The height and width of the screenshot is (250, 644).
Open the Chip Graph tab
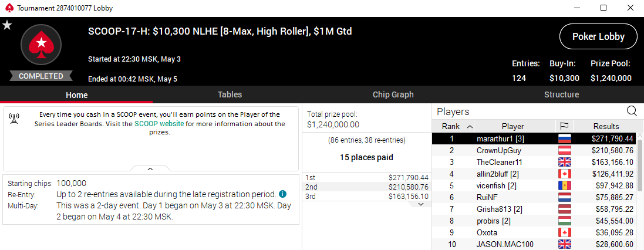coord(393,94)
